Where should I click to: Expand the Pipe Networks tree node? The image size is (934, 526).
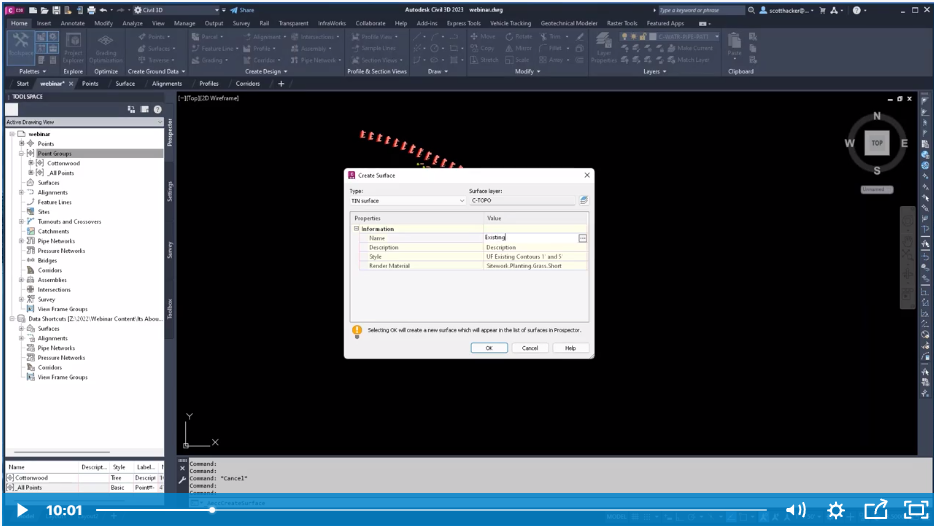click(21, 241)
